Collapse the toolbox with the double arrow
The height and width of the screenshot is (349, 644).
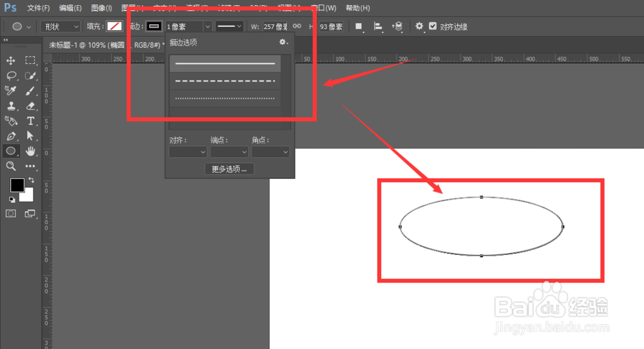pyautogui.click(x=6, y=40)
